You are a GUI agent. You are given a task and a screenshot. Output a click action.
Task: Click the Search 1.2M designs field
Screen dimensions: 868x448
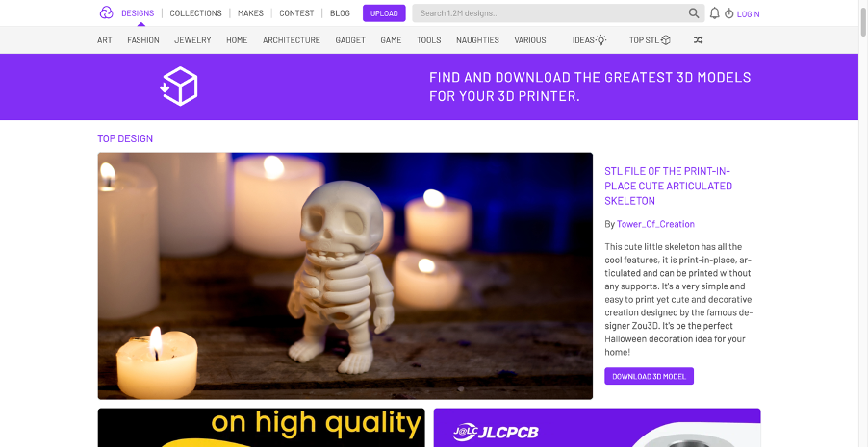click(551, 13)
